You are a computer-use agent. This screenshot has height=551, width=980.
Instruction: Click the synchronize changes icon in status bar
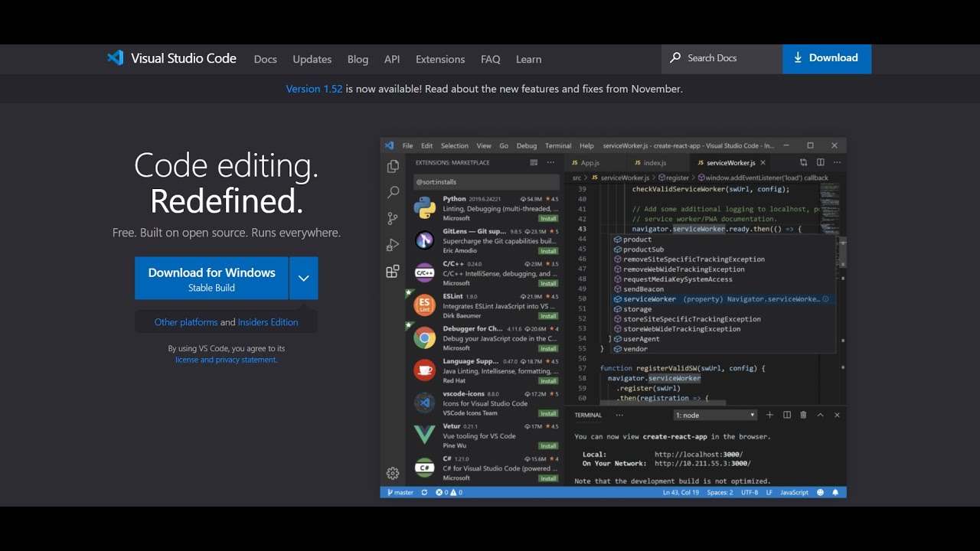pyautogui.click(x=424, y=492)
